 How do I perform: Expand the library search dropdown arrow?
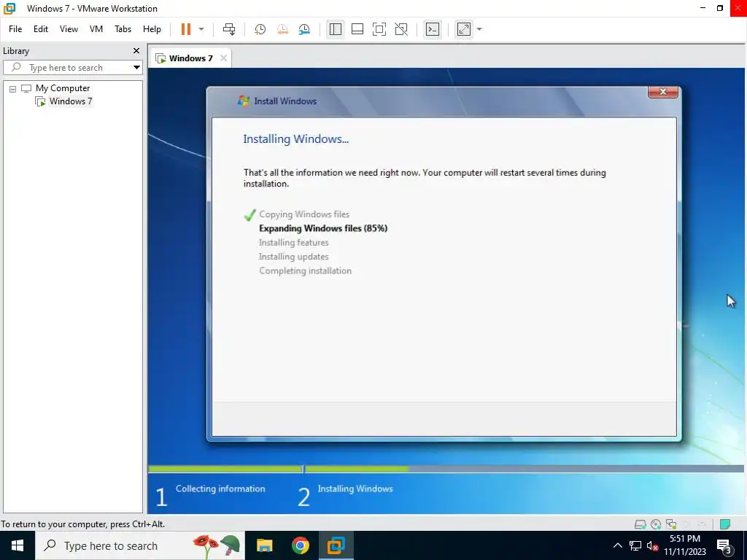136,68
